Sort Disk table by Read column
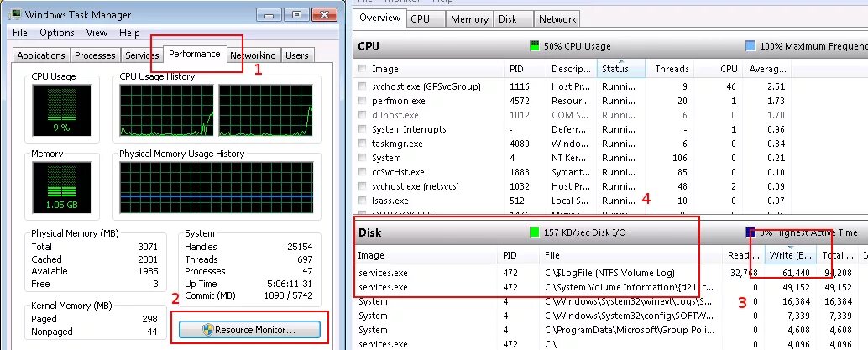Viewport: 868px width, 350px height. [744, 255]
